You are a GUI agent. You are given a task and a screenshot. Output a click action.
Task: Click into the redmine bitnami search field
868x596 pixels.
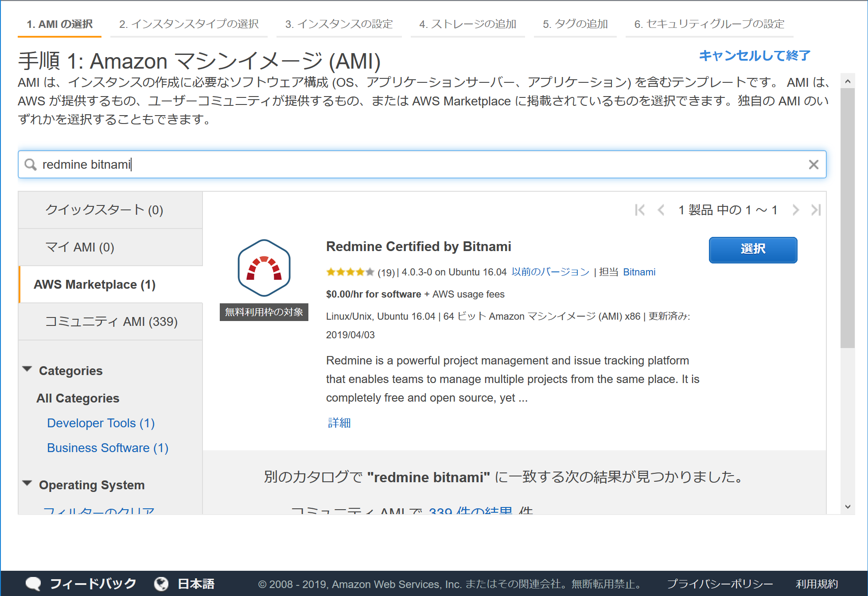click(x=422, y=165)
